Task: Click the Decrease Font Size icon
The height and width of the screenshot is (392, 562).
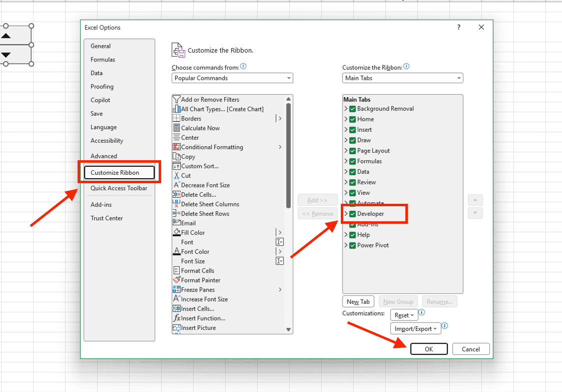Action: pyautogui.click(x=176, y=185)
